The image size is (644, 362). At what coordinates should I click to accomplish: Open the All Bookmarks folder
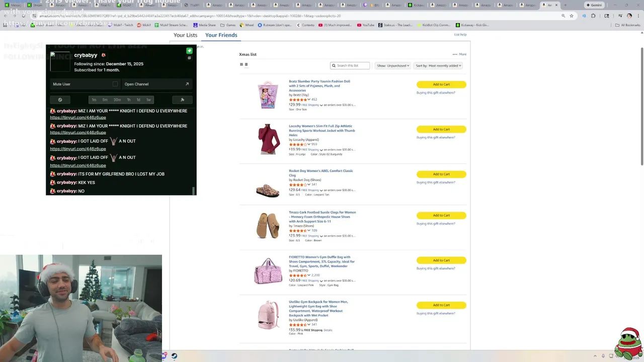(628, 25)
